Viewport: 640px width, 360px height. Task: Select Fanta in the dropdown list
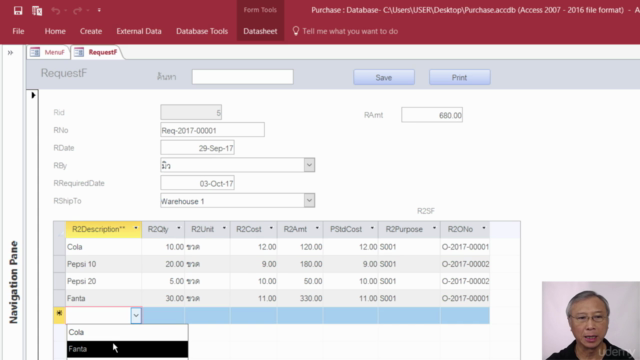127,349
